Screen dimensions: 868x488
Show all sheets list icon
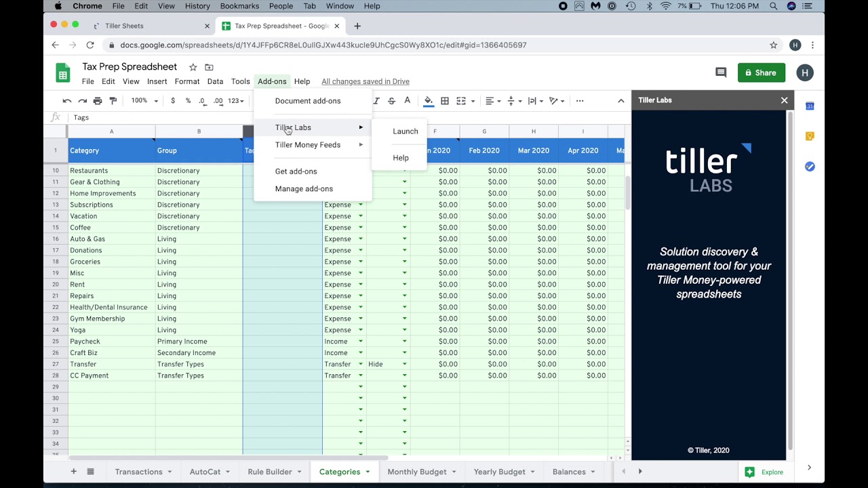[x=90, y=472]
